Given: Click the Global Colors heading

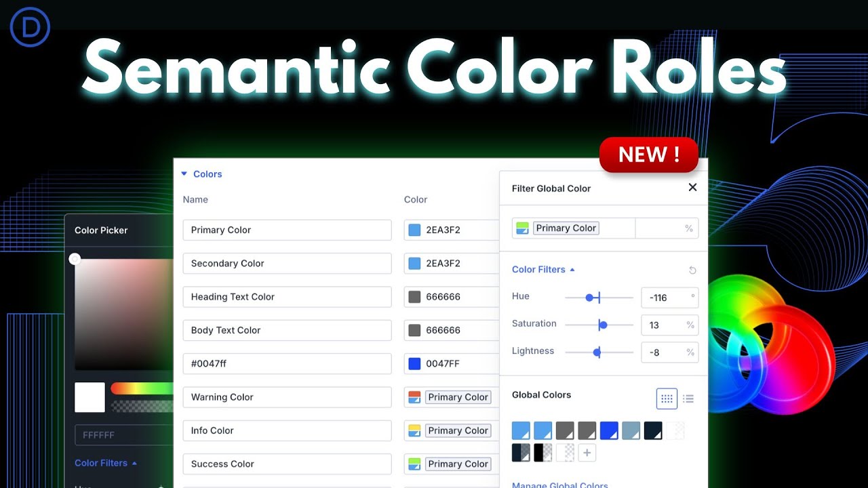Looking at the screenshot, I should (x=542, y=394).
